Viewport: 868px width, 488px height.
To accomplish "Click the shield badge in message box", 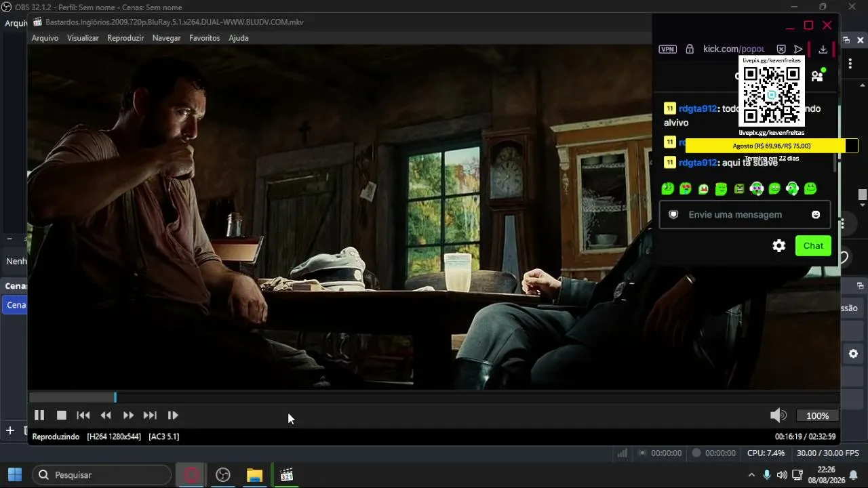I will coord(673,214).
